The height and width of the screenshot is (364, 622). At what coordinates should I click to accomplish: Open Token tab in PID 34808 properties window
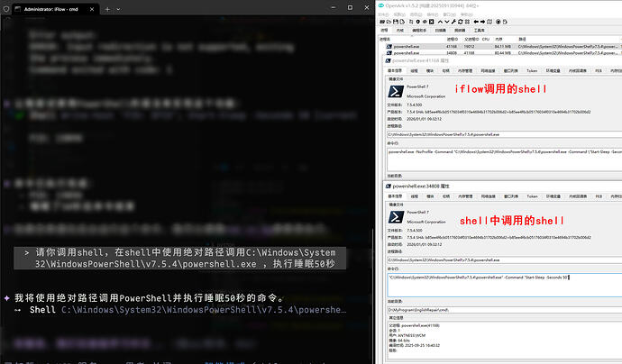(532, 196)
